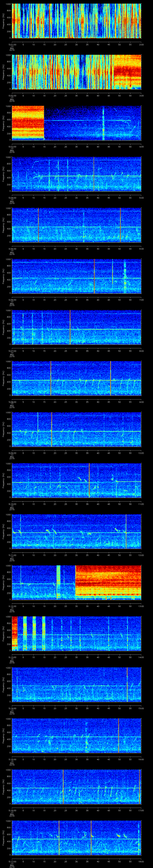153x868 pixels.
Task: Click the '5:03:00' start time label
Action: click(x=12, y=146)
